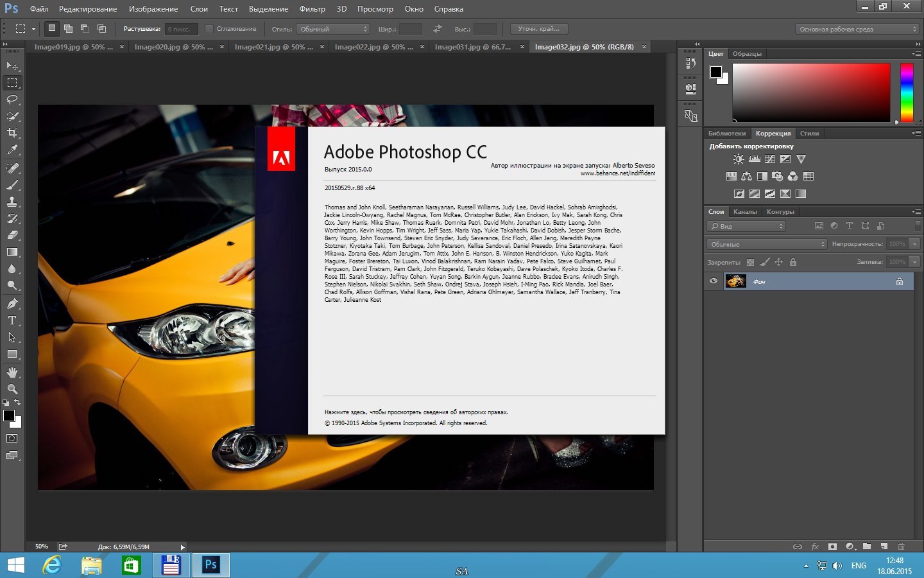The height and width of the screenshot is (578, 924).
Task: Add a Levels adjustment
Action: click(754, 159)
